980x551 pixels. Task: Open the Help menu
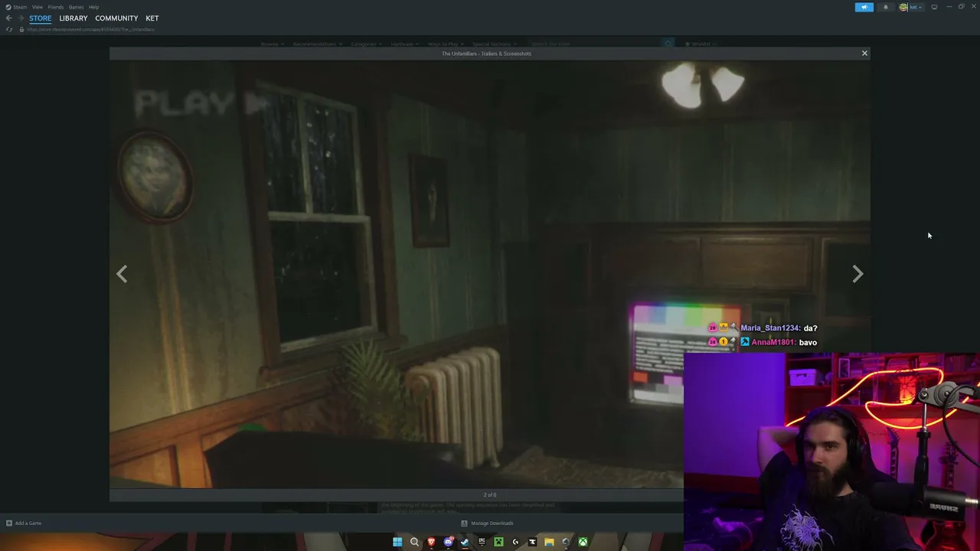tap(94, 7)
